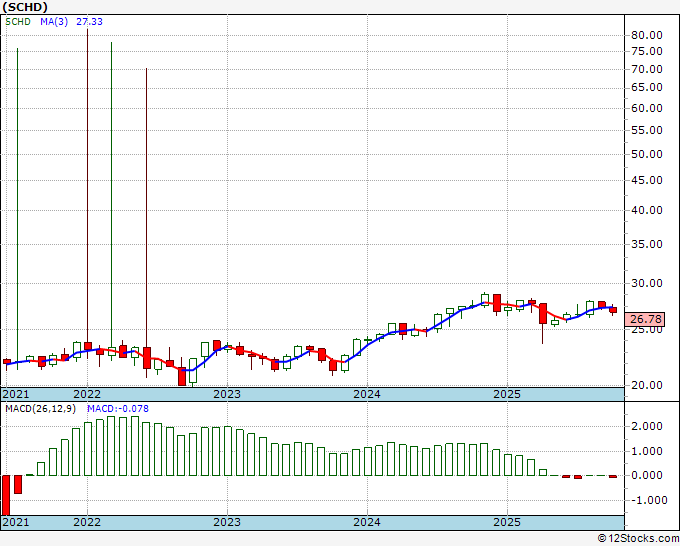Select 2023 on the MACD panel time axis
Viewport: 680px width, 546px height.
coord(227,522)
